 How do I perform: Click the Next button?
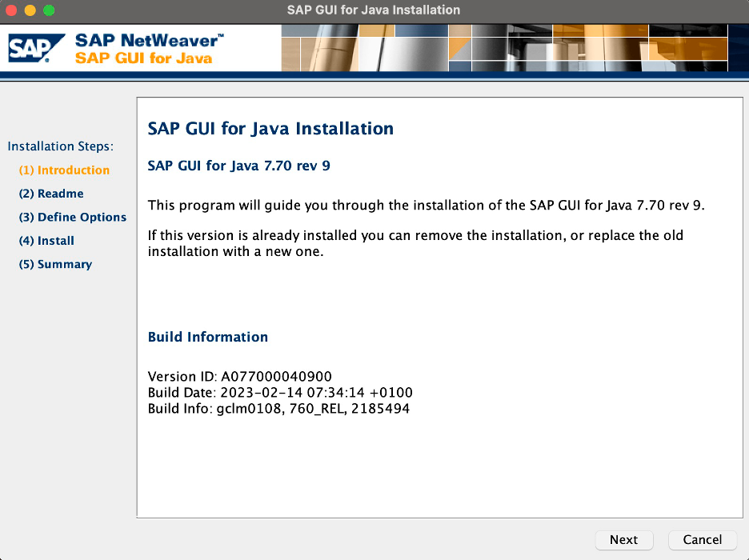point(624,539)
